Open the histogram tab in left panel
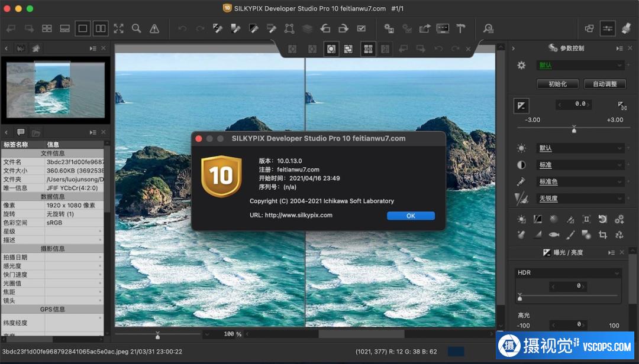639x364 pixels. (20, 48)
